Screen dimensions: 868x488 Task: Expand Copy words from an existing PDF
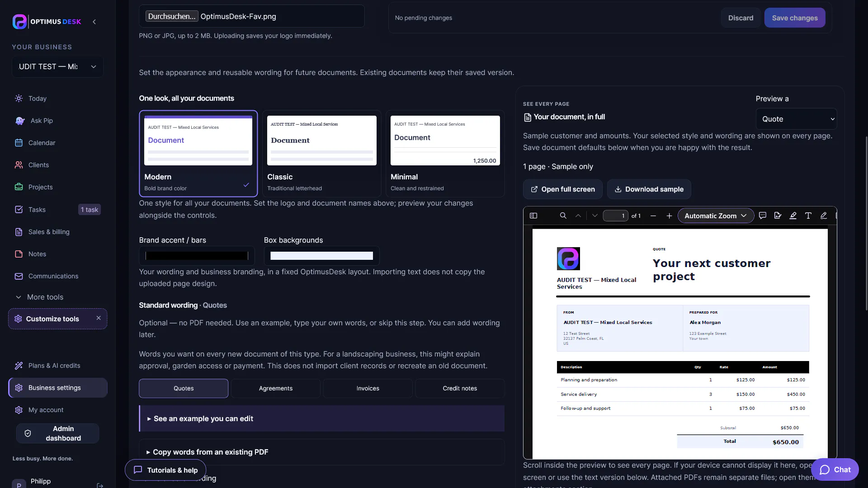321,452
